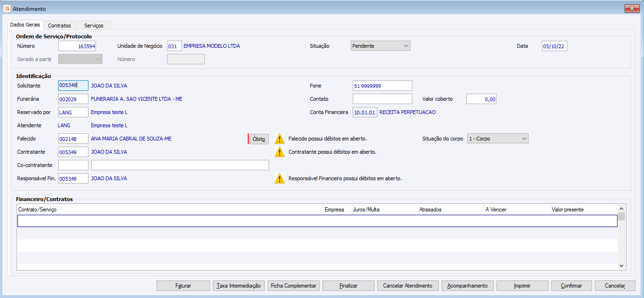The height and width of the screenshot is (298, 644).
Task: Click the Imprimir button
Action: (x=523, y=286)
